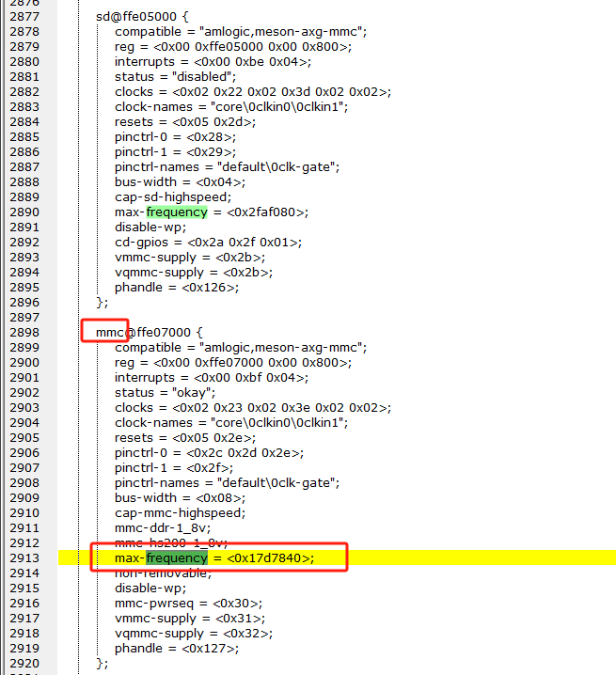Click the highlighted 'frequency' word on line 2890
616x675 pixels.
pos(176,212)
